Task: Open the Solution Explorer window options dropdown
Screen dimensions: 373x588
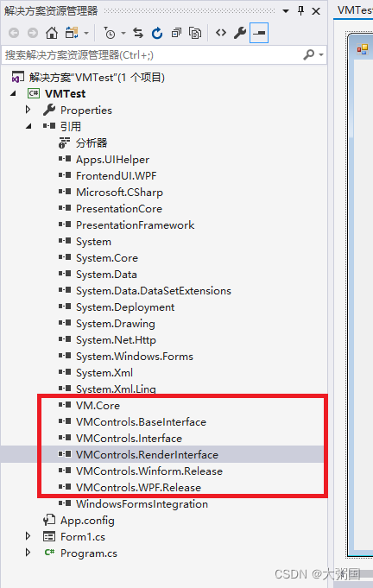Action: click(x=286, y=11)
